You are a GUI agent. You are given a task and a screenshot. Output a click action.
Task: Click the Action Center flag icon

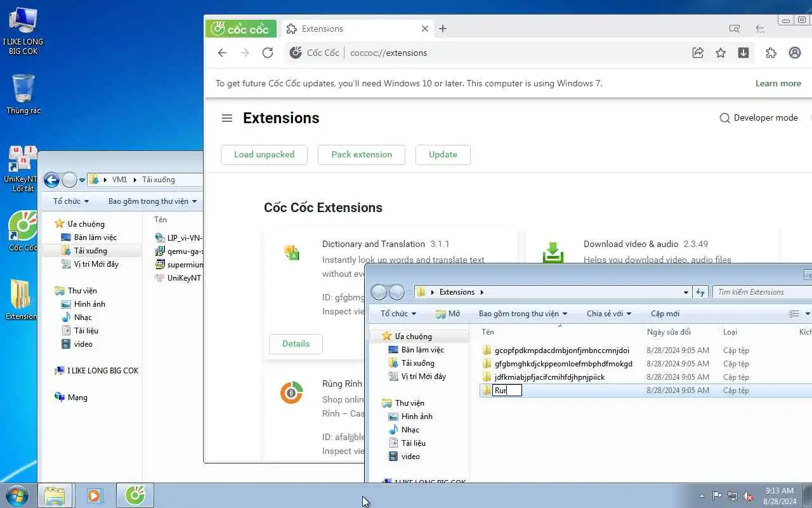[x=717, y=496]
